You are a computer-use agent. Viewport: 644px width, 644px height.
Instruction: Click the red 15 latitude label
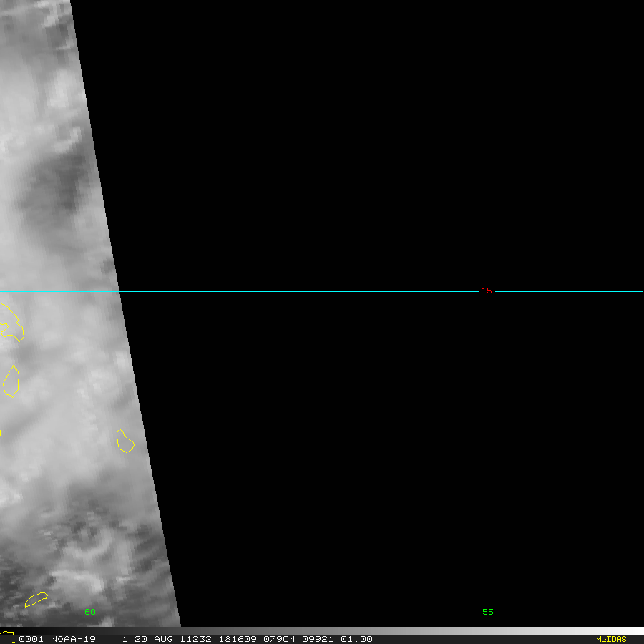487,291
